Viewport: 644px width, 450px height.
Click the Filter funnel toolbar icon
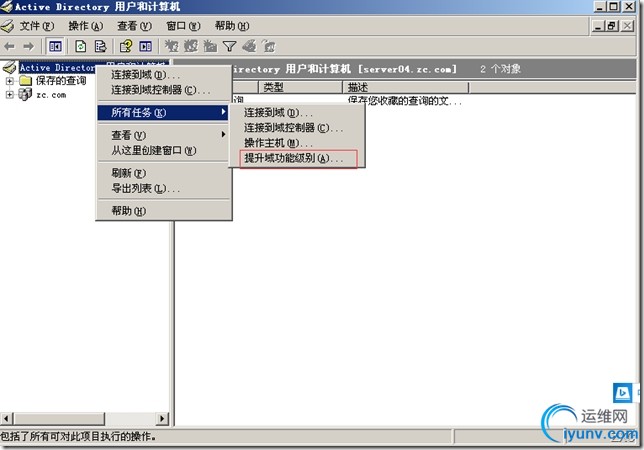click(230, 46)
